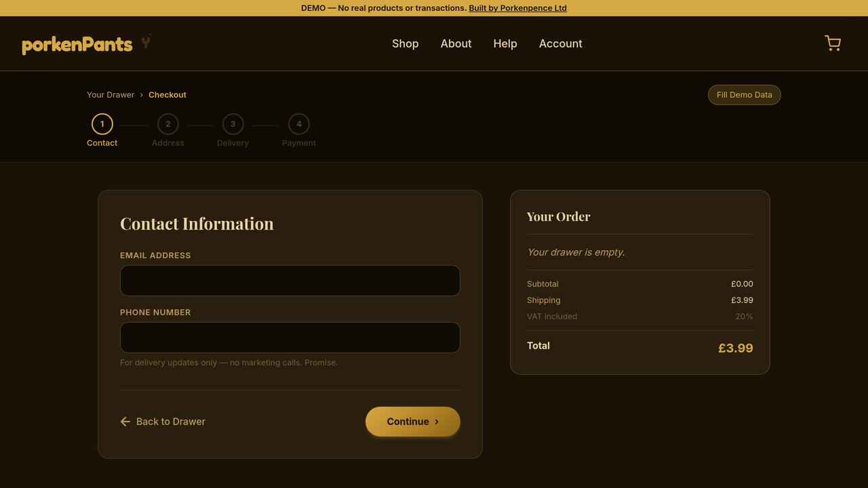Screen dimensions: 868x488
Task: Open the shopping cart icon
Action: [x=833, y=43]
